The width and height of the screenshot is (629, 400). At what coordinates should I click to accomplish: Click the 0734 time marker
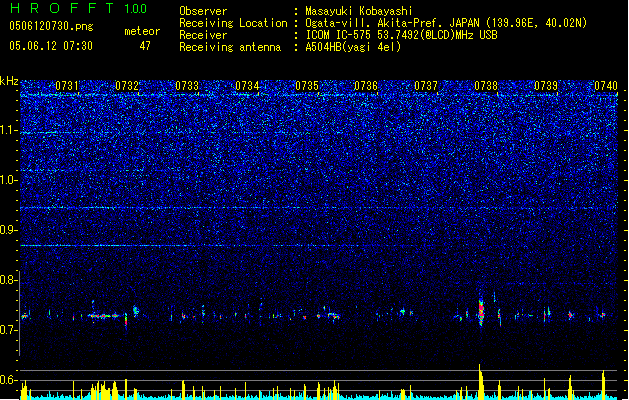pos(247,86)
